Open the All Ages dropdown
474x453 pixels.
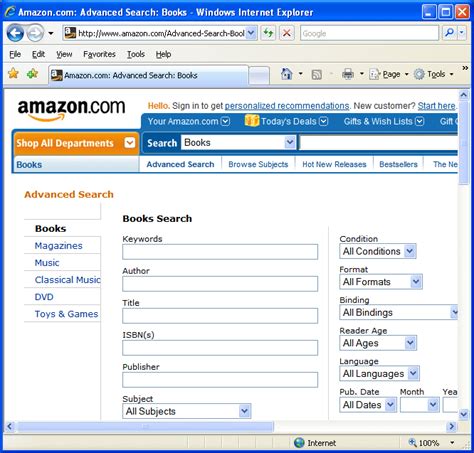click(378, 343)
